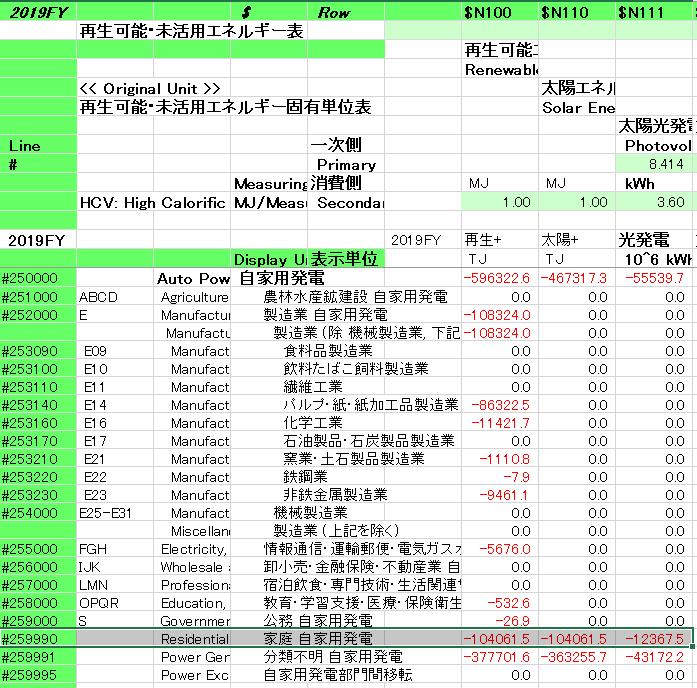This screenshot has height=688, width=697.
Task: Select the value -467317.3 in row #250000
Action: pyautogui.click(x=577, y=278)
